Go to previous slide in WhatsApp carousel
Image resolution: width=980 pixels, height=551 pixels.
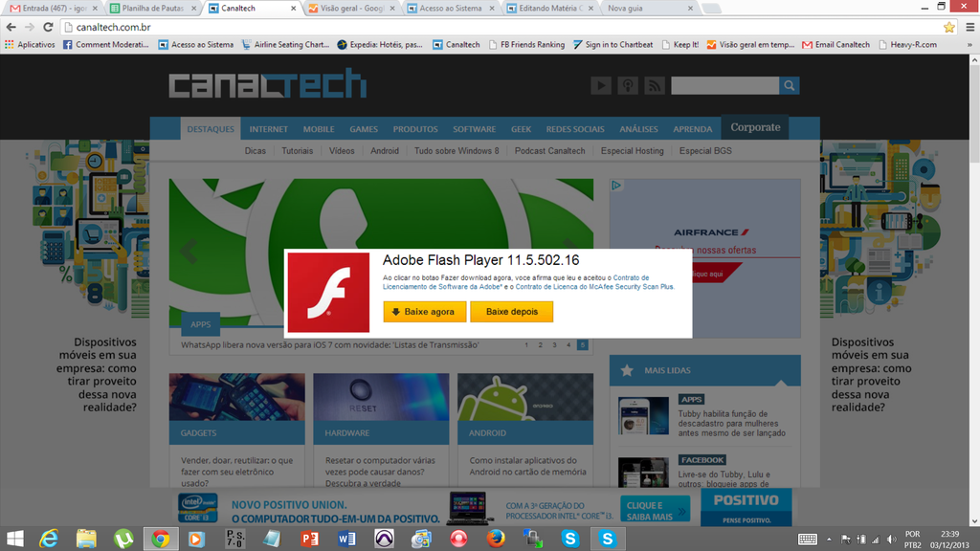[189, 252]
